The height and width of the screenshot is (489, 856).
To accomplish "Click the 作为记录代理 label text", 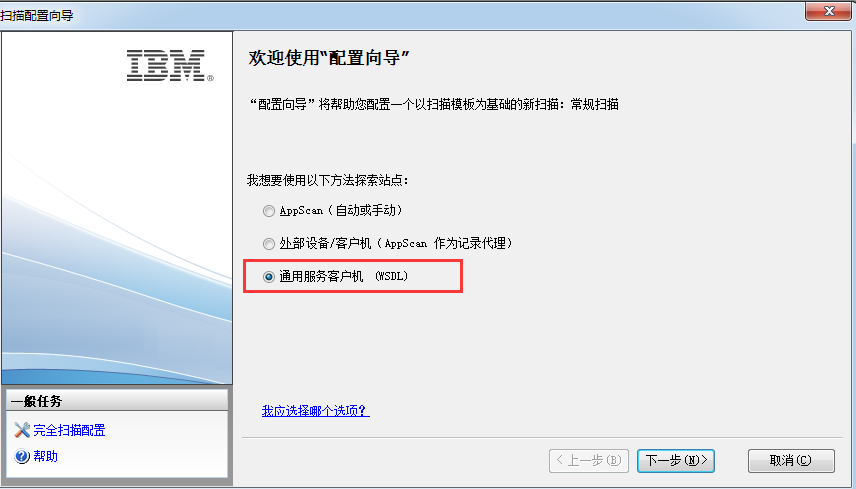I will click(x=473, y=243).
